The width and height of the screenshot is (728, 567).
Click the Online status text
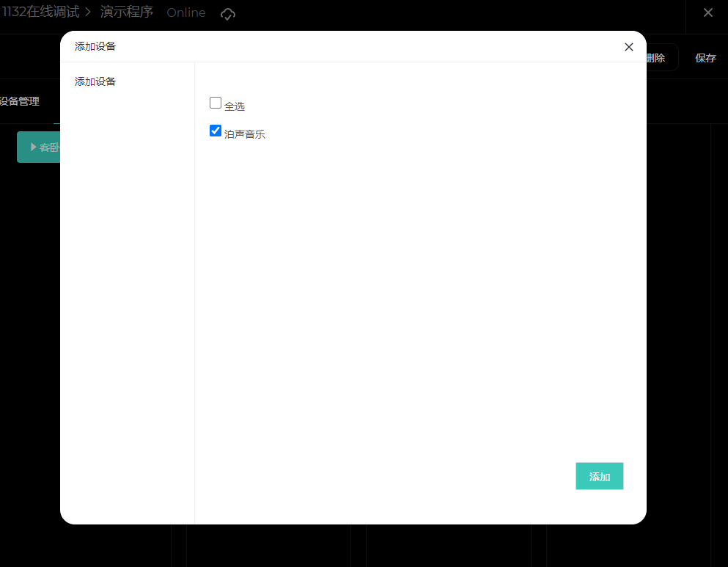[186, 13]
